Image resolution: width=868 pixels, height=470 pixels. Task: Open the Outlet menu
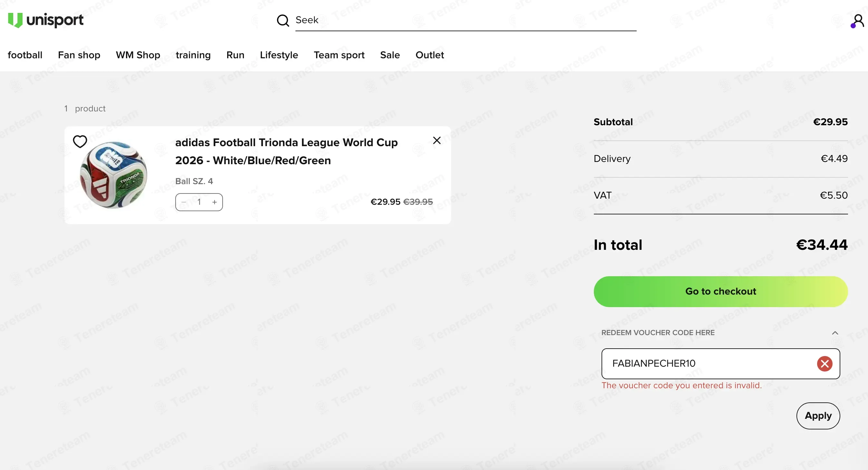(x=429, y=55)
